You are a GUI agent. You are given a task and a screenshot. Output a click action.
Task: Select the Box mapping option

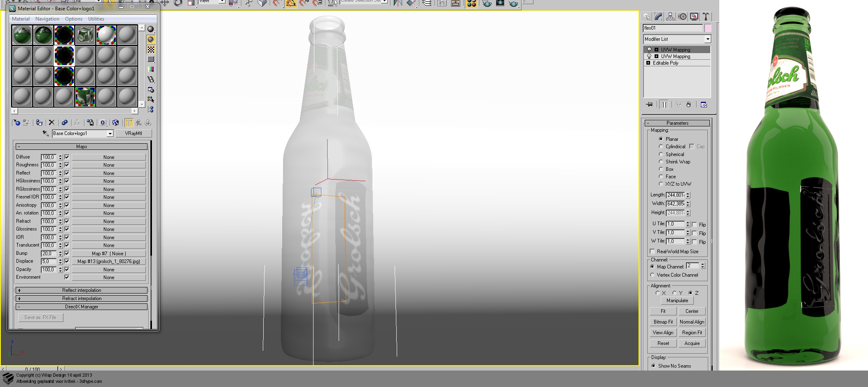pos(661,169)
